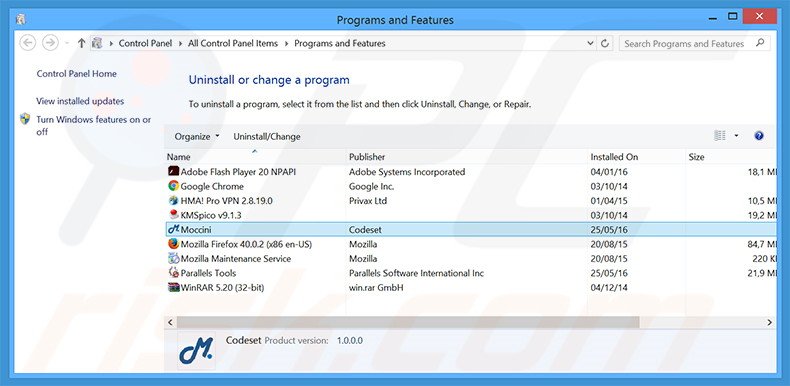Click the scroll right arrow
This screenshot has width=790, height=386.
coord(769,322)
